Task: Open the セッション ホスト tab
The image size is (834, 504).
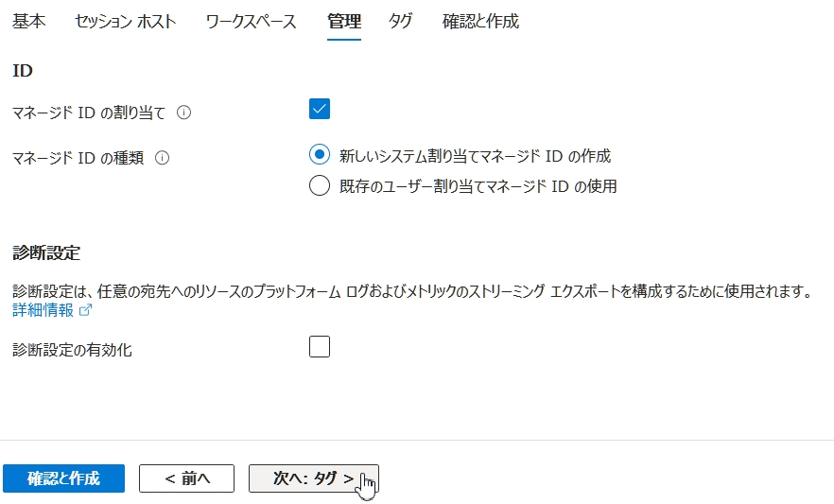Action: click(x=125, y=21)
